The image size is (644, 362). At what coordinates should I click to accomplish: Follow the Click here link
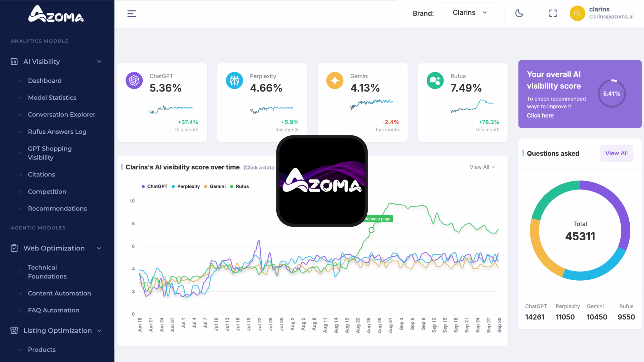pos(540,115)
